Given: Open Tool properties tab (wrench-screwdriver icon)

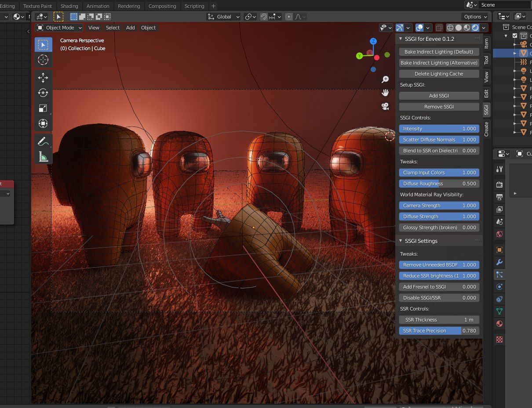Looking at the screenshot, I should (x=499, y=169).
